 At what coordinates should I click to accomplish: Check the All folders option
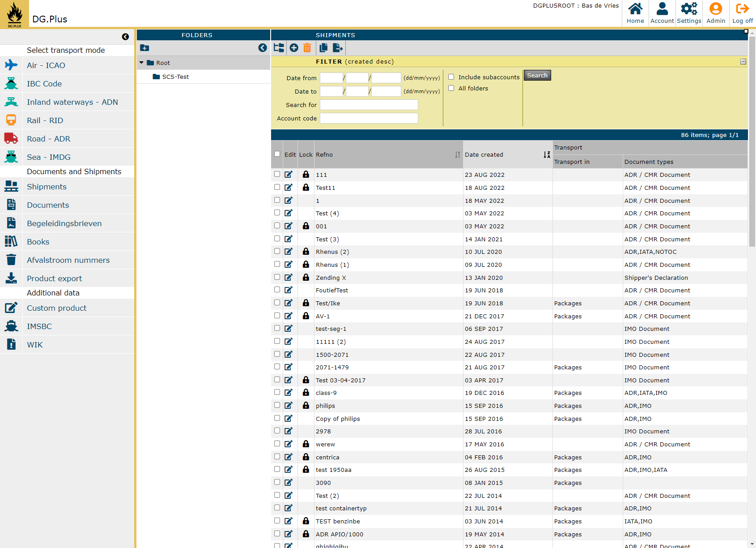(x=451, y=88)
